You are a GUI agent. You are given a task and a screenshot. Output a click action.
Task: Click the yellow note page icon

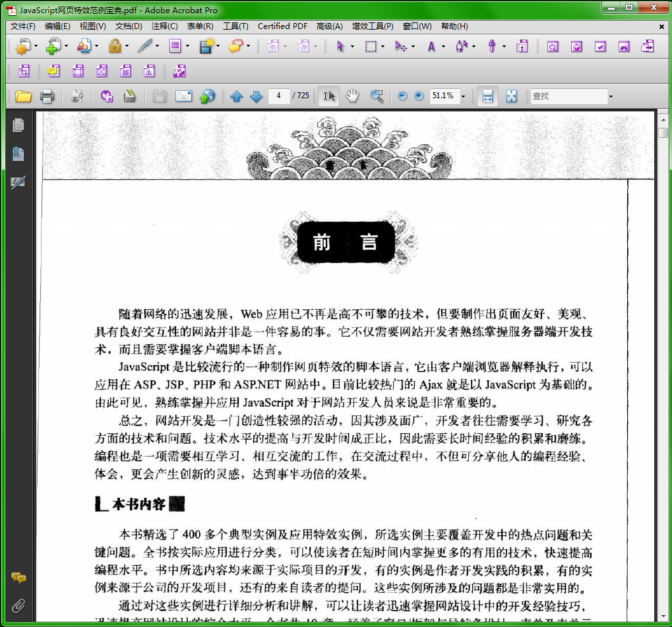pyautogui.click(x=53, y=71)
